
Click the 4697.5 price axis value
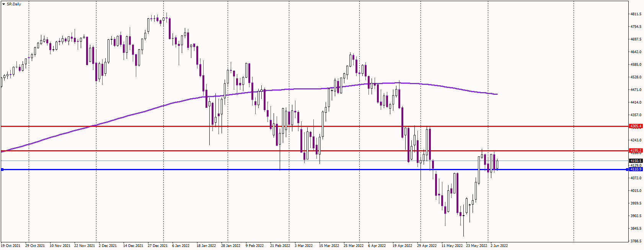point(636,39)
